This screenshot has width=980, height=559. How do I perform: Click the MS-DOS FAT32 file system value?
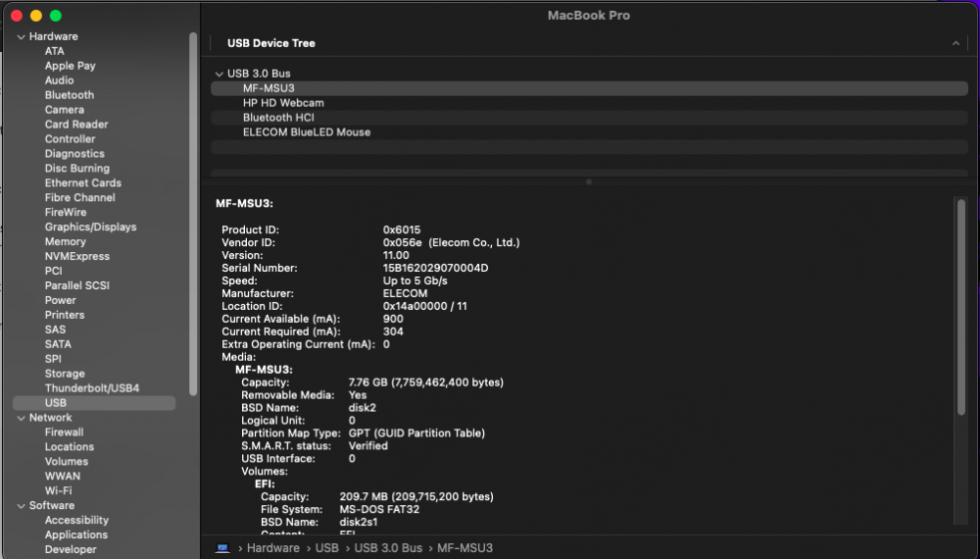[379, 510]
